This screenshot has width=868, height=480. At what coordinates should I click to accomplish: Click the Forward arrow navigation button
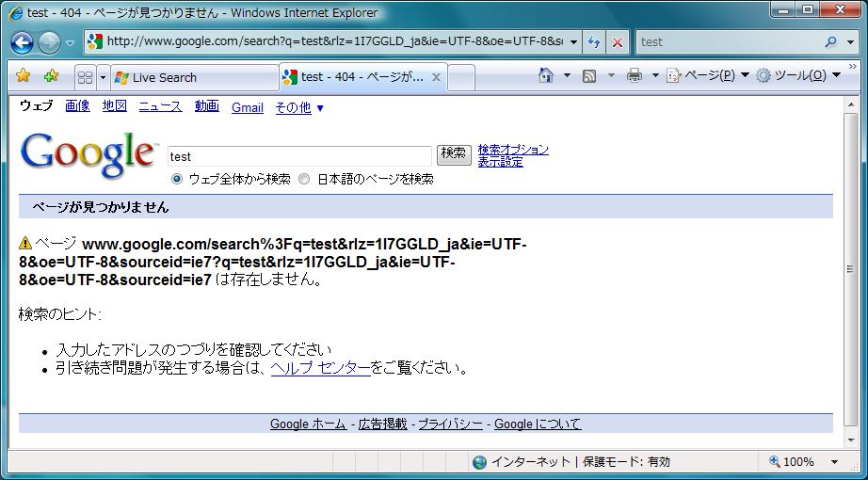point(49,42)
